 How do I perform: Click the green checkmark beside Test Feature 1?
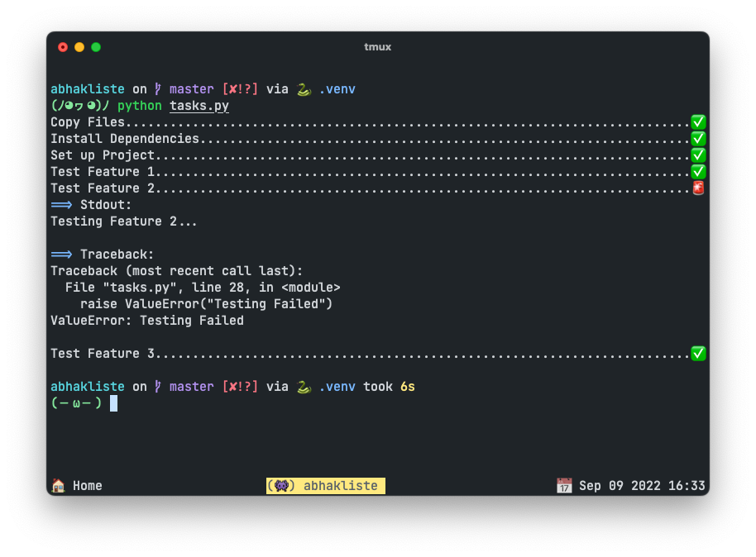pyautogui.click(x=698, y=172)
